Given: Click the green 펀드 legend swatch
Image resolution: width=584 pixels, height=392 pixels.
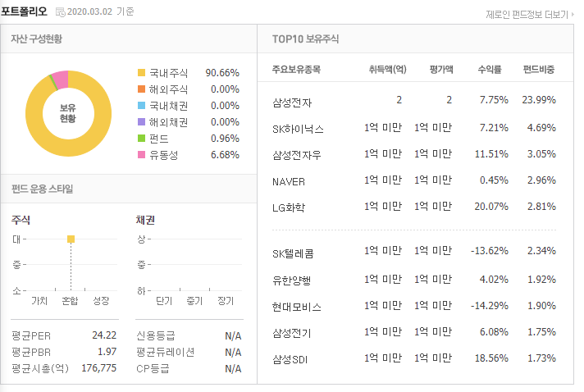Looking at the screenshot, I should [x=141, y=138].
